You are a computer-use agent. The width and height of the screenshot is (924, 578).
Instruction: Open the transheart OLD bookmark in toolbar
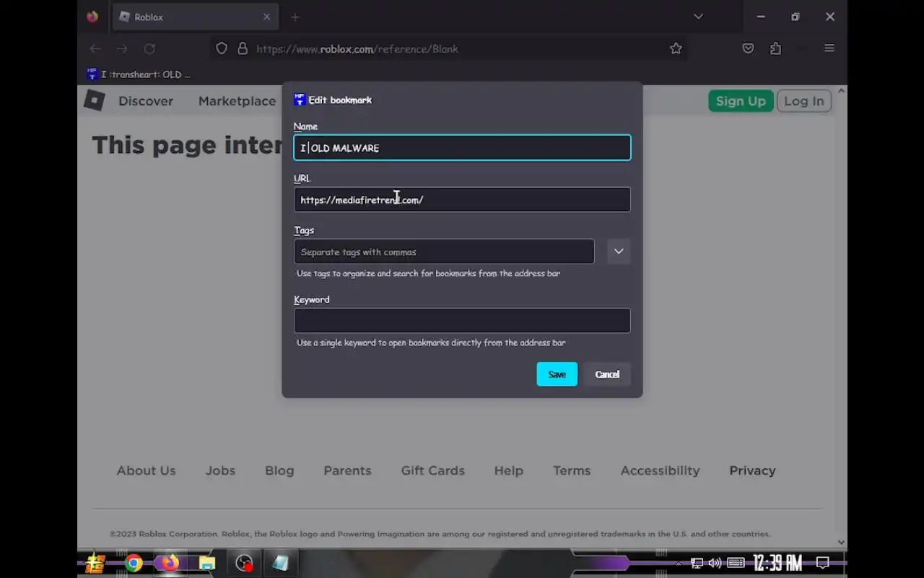pos(139,74)
